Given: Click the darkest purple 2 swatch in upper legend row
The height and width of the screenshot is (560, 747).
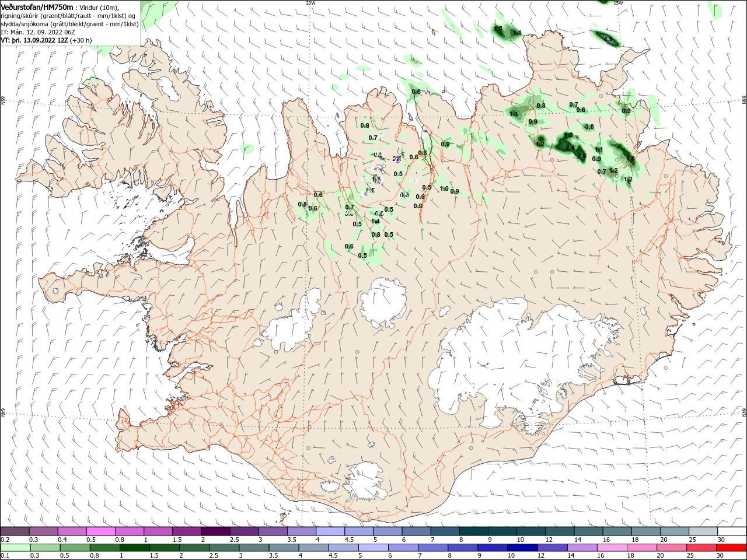Looking at the screenshot, I should click(215, 531).
